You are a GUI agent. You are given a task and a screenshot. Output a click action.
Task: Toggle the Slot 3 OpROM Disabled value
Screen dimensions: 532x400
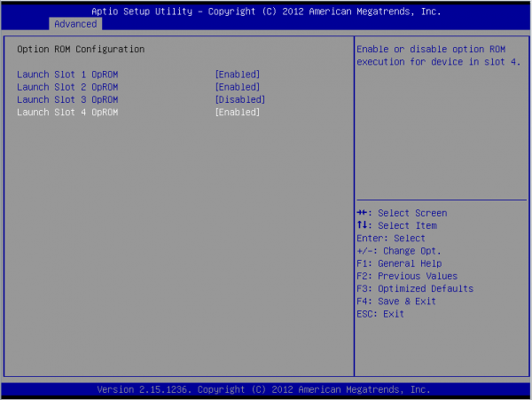pos(240,100)
